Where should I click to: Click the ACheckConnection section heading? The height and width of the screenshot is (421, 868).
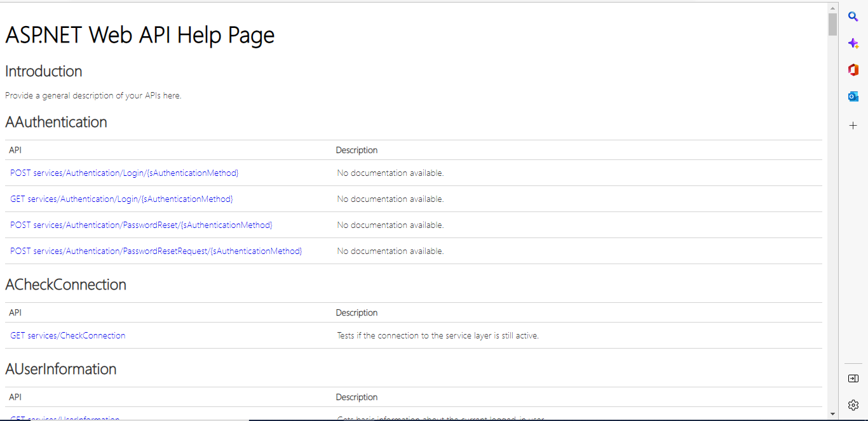pyautogui.click(x=65, y=284)
